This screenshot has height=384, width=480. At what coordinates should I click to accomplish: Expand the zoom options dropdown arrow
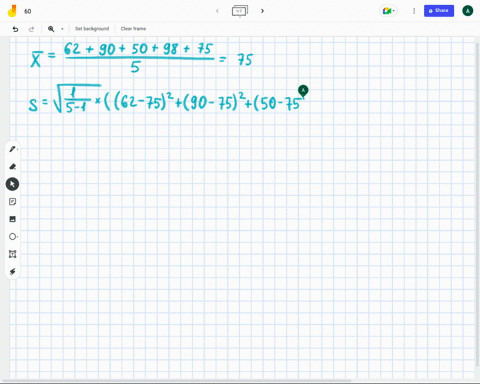coord(62,29)
